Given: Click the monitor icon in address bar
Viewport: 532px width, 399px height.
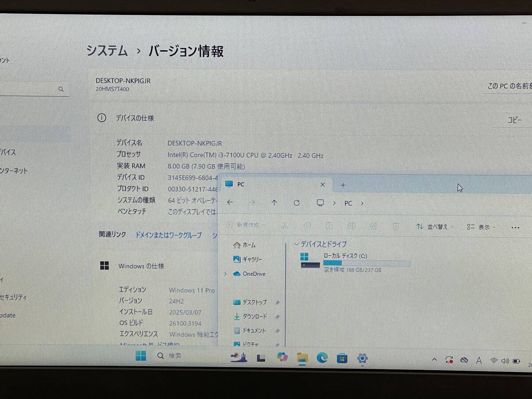Looking at the screenshot, I should point(320,203).
